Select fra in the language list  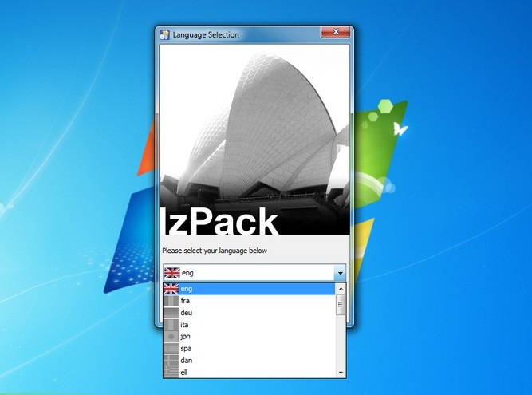250,301
